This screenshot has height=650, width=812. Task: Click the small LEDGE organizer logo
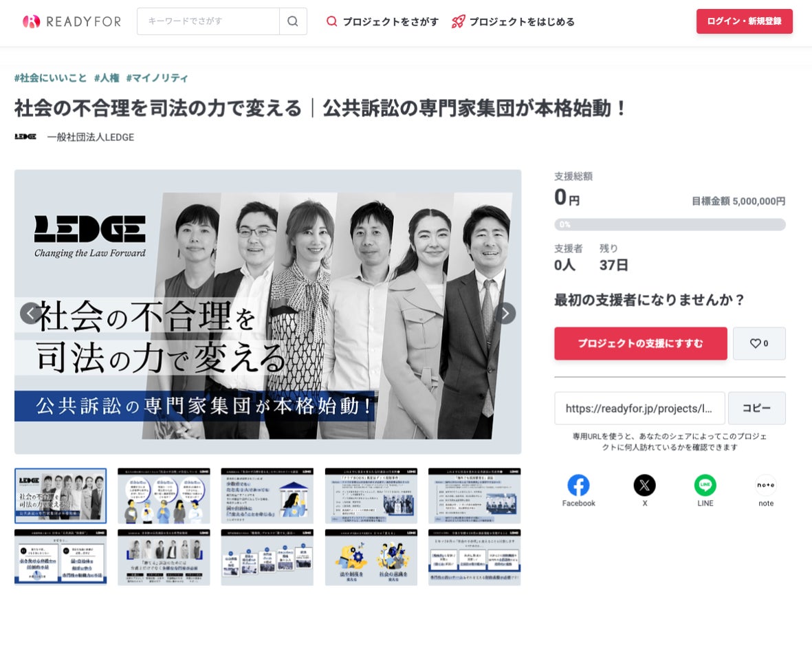point(25,137)
